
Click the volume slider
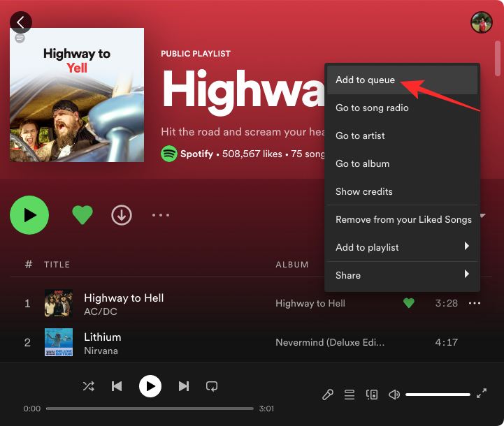[x=438, y=394]
